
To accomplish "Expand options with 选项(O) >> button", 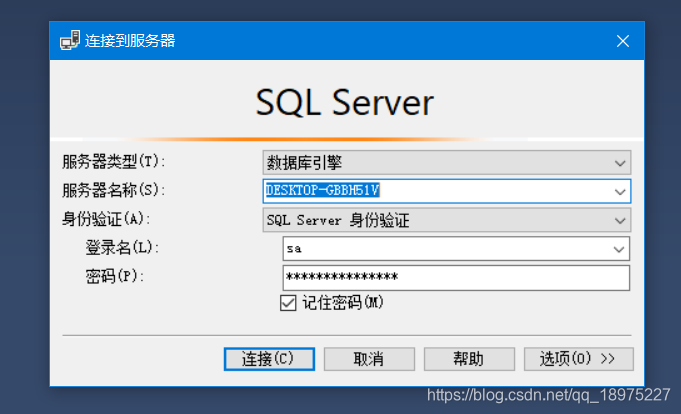I will [x=579, y=359].
